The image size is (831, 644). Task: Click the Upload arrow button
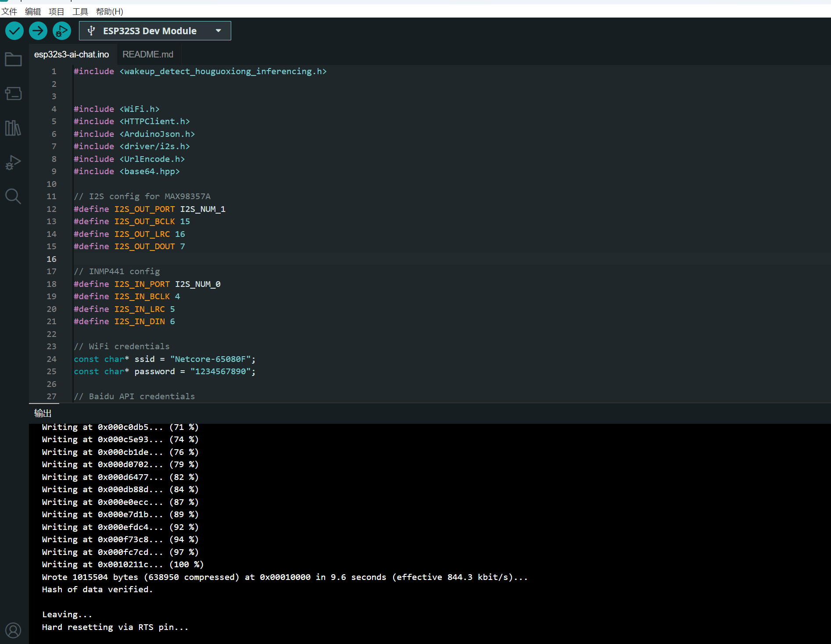point(38,31)
